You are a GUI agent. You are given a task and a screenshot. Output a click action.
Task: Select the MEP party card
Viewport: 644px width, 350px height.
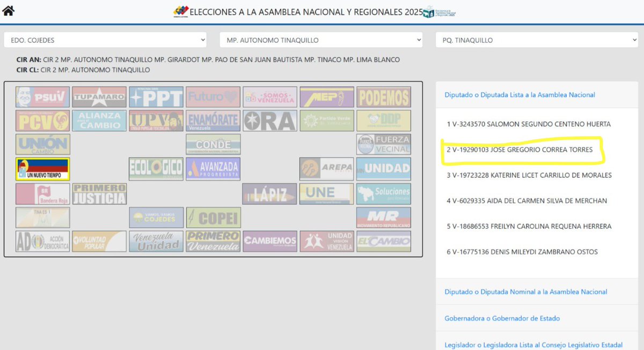point(327,97)
